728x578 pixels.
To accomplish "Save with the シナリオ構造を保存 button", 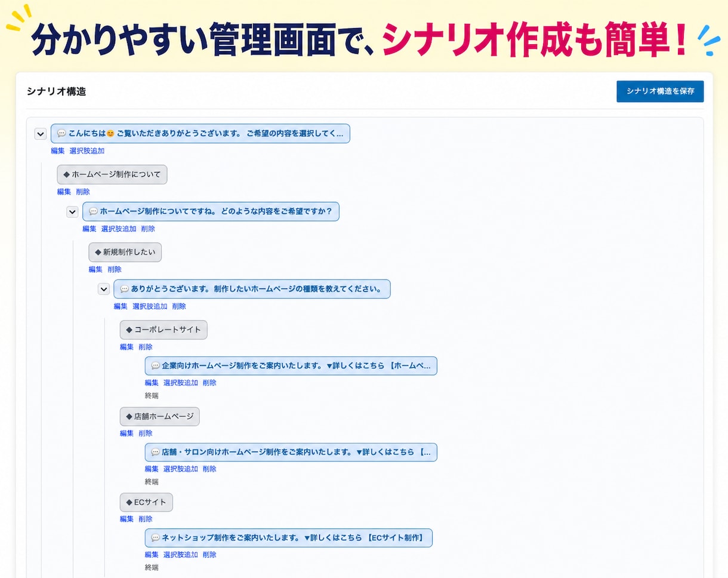I will click(660, 91).
